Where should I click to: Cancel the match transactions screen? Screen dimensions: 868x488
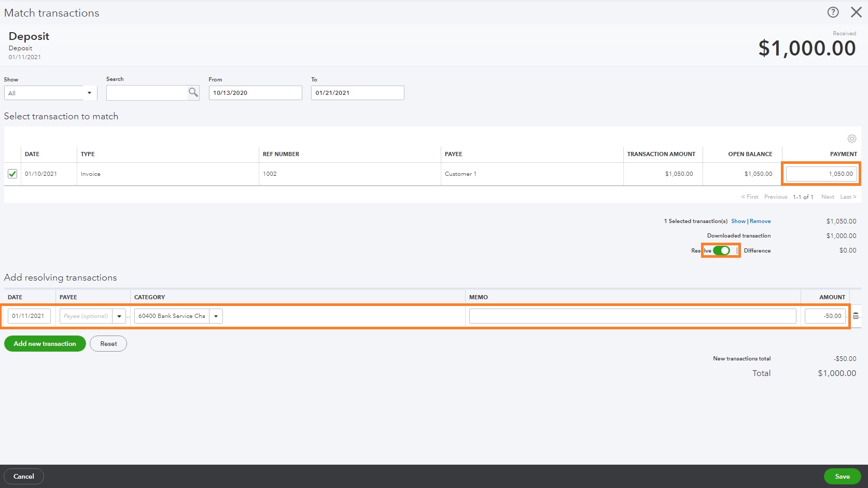click(x=24, y=476)
